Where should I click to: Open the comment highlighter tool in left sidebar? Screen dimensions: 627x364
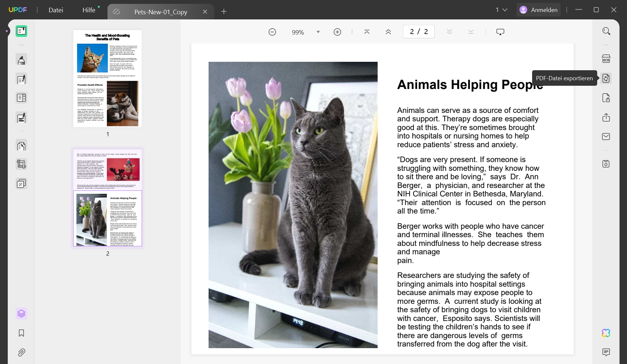tap(21, 60)
